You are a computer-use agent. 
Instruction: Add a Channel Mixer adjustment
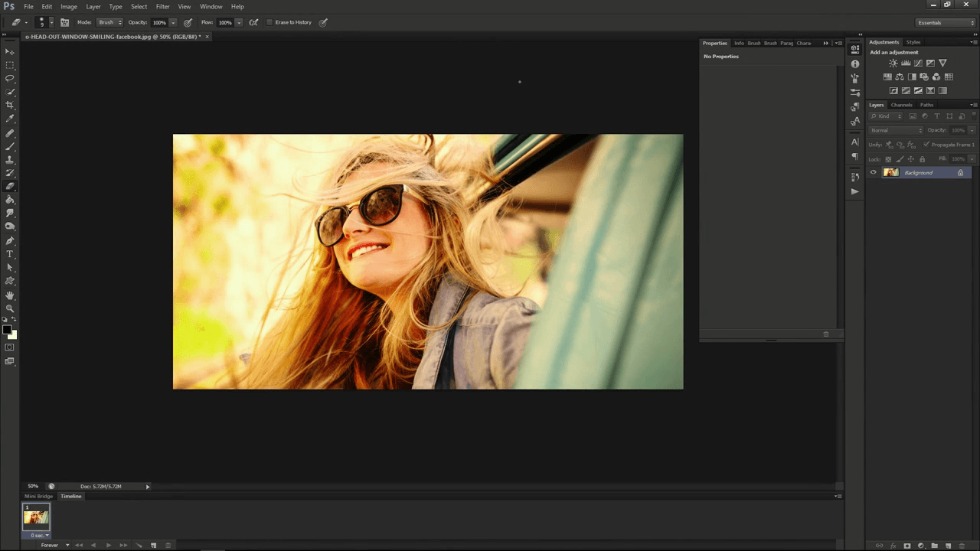pos(936,77)
